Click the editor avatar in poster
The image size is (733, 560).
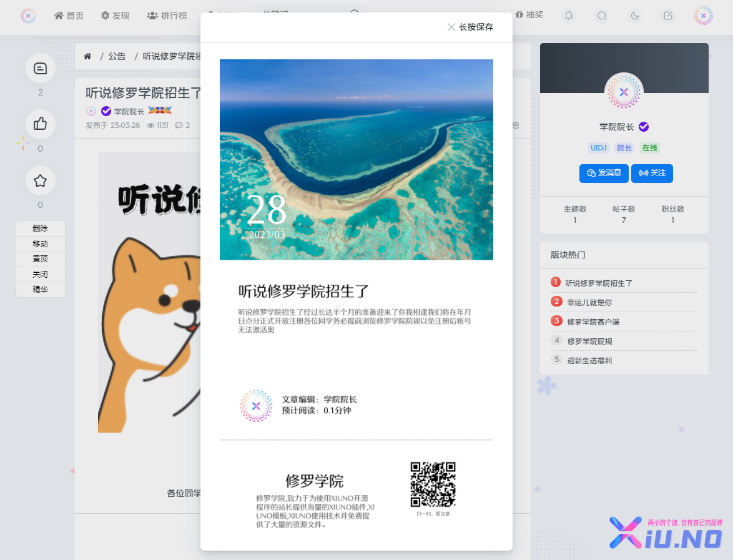pos(256,406)
